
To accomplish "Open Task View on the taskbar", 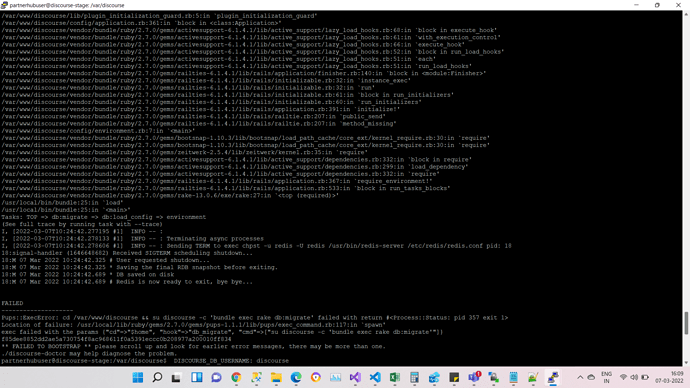I will pyautogui.click(x=176, y=377).
